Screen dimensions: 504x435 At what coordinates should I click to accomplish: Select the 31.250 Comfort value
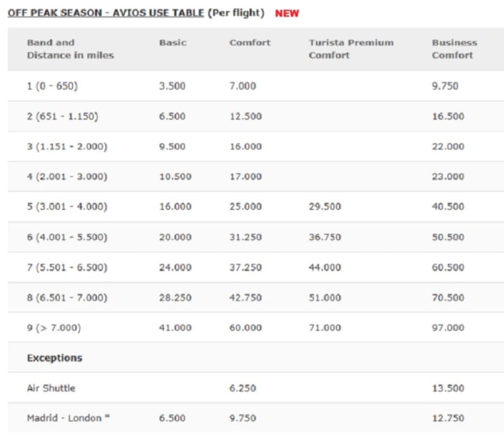click(245, 237)
